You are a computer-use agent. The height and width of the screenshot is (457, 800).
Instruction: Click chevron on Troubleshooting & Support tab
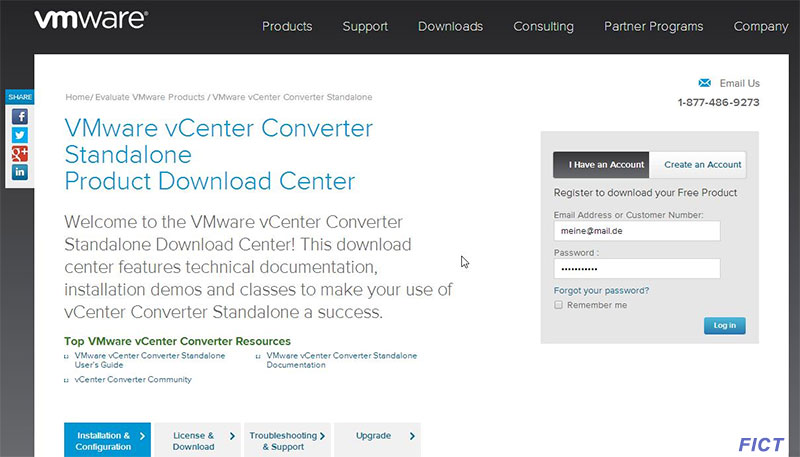(x=322, y=436)
